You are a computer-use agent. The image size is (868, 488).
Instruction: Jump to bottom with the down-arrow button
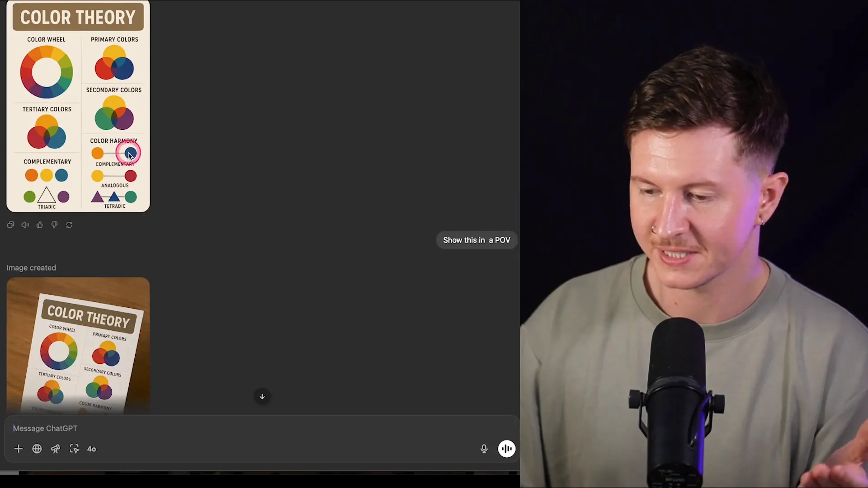point(262,396)
